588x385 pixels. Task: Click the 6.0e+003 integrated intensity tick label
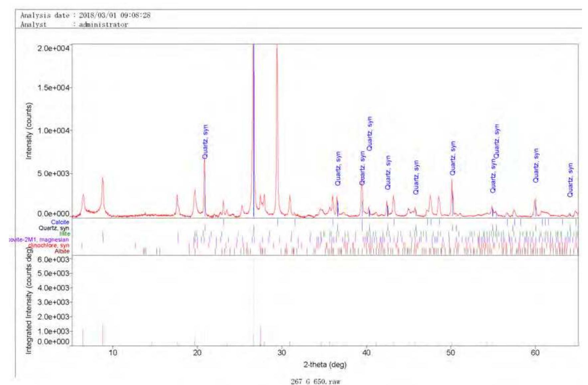click(x=53, y=259)
